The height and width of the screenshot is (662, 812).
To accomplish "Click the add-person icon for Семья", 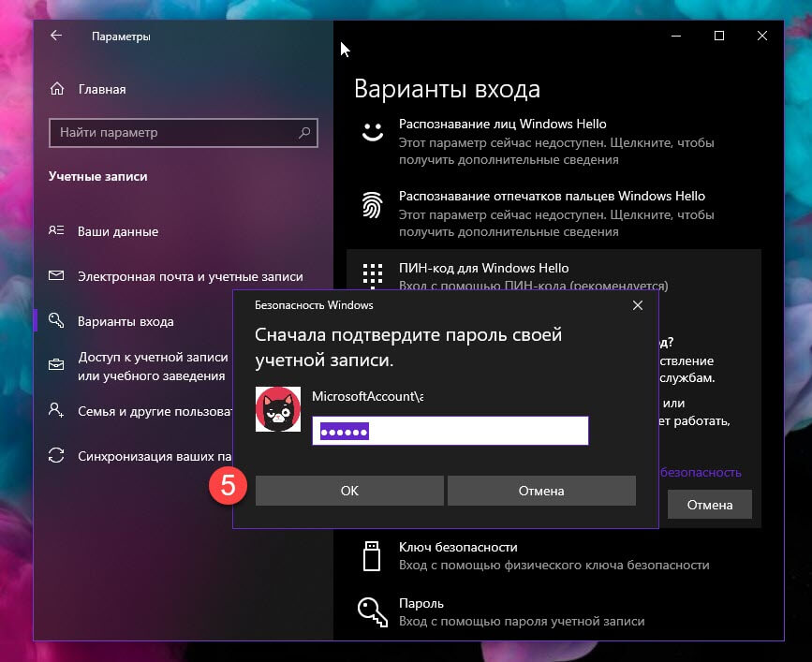I will [56, 410].
